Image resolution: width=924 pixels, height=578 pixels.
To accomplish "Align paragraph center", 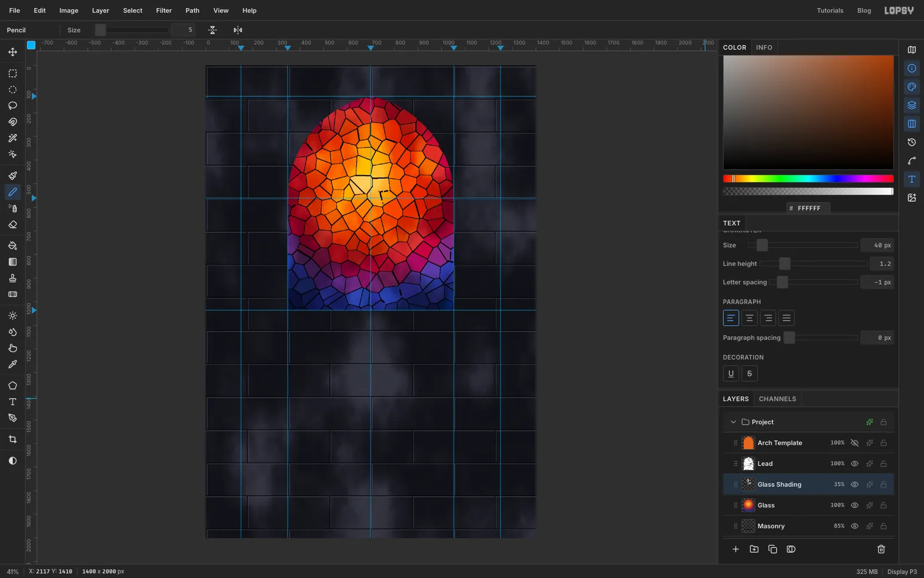I will tap(750, 318).
